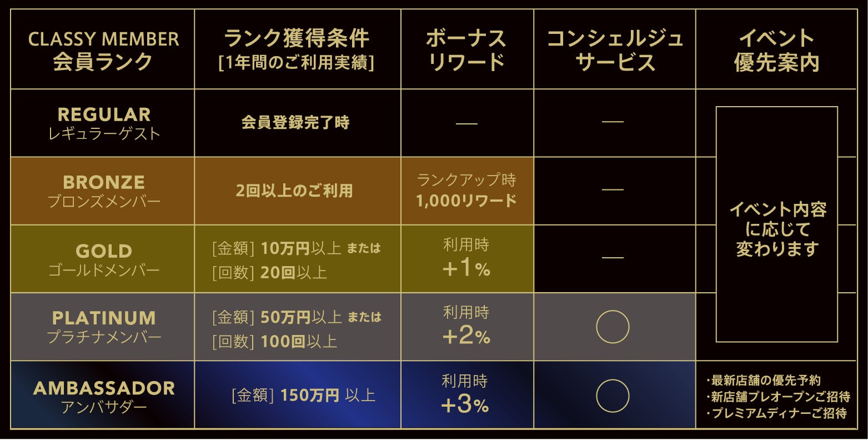Click the コンシェルジュサービス column header
The image size is (868, 440).
point(615,50)
